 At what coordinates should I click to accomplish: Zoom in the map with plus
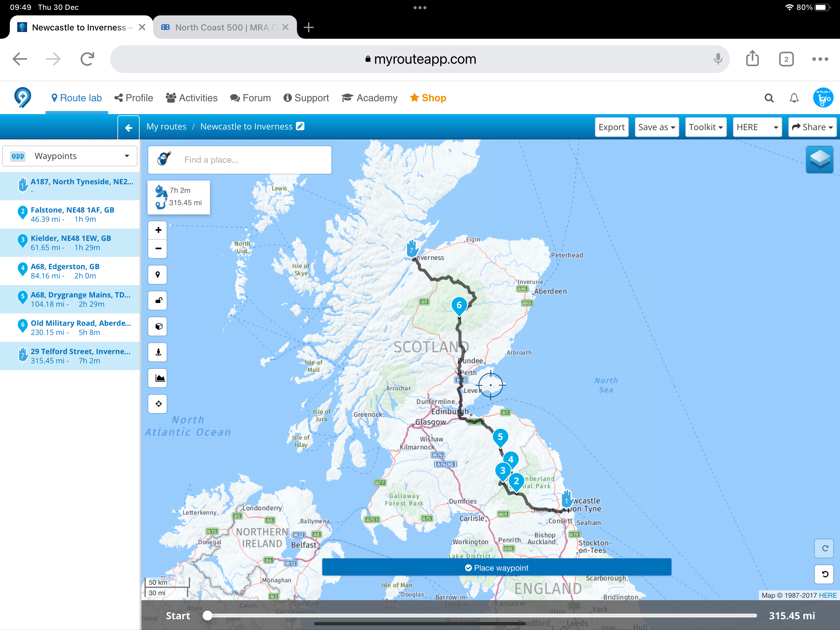[158, 230]
